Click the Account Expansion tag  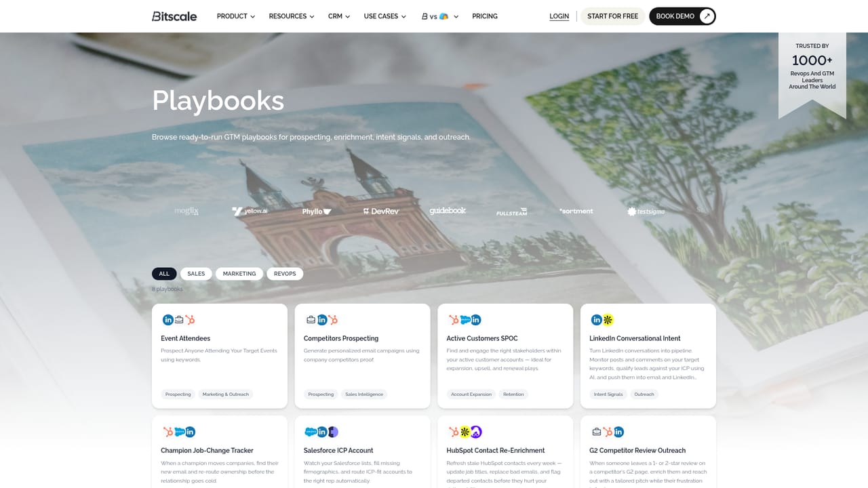[471, 394]
